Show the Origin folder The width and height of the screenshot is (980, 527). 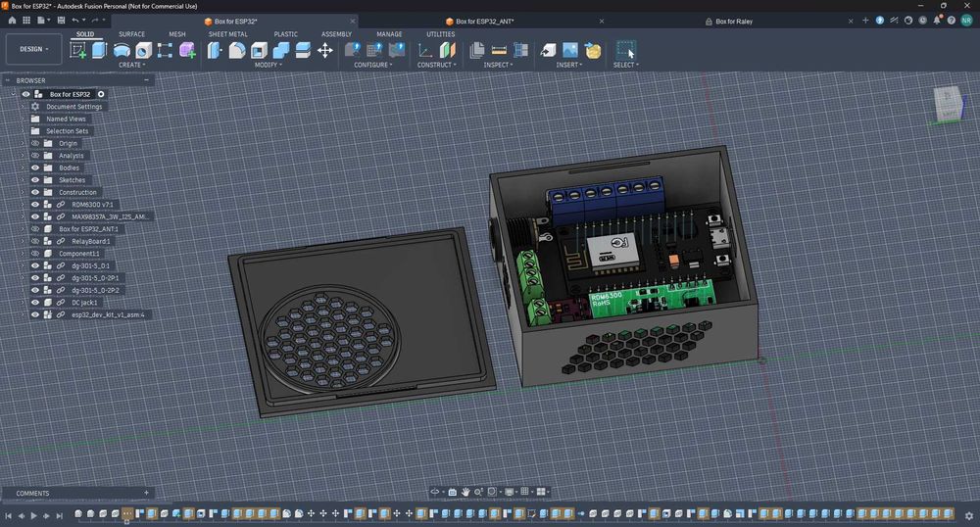(x=35, y=144)
